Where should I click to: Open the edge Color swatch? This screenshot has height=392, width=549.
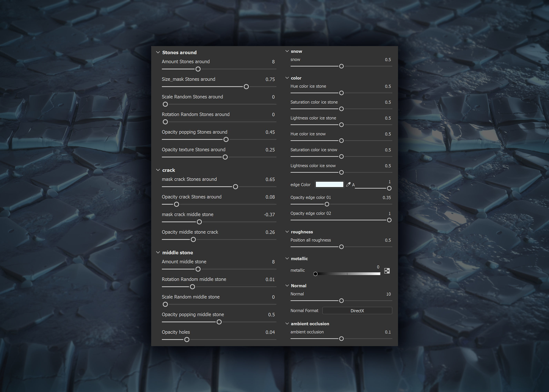pos(329,185)
